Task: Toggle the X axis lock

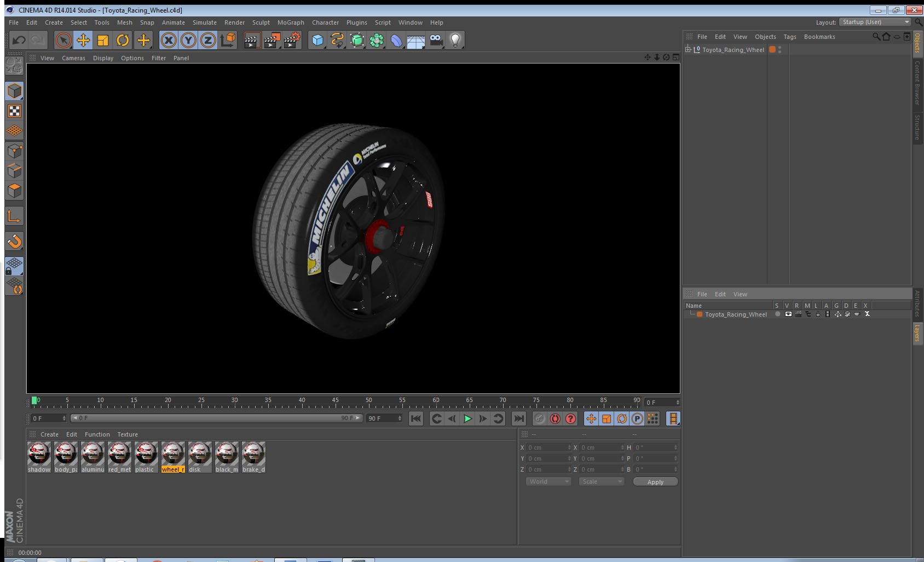Action: pyautogui.click(x=169, y=40)
